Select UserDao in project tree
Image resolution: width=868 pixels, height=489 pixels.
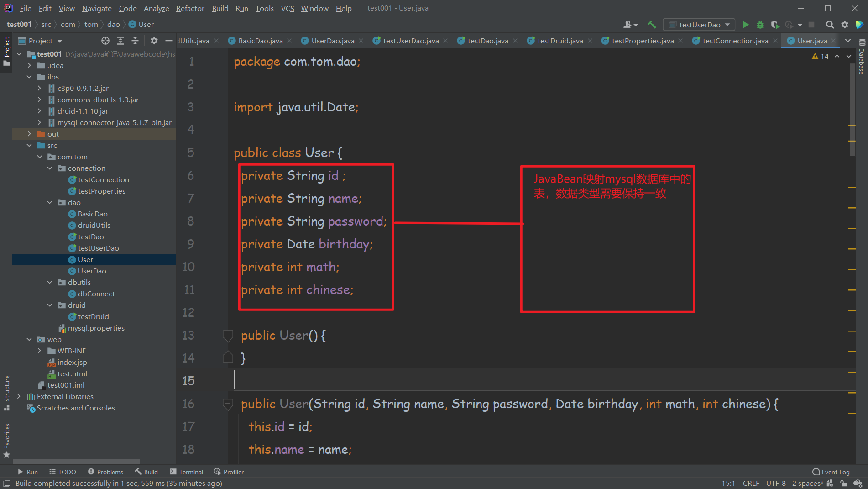92,271
